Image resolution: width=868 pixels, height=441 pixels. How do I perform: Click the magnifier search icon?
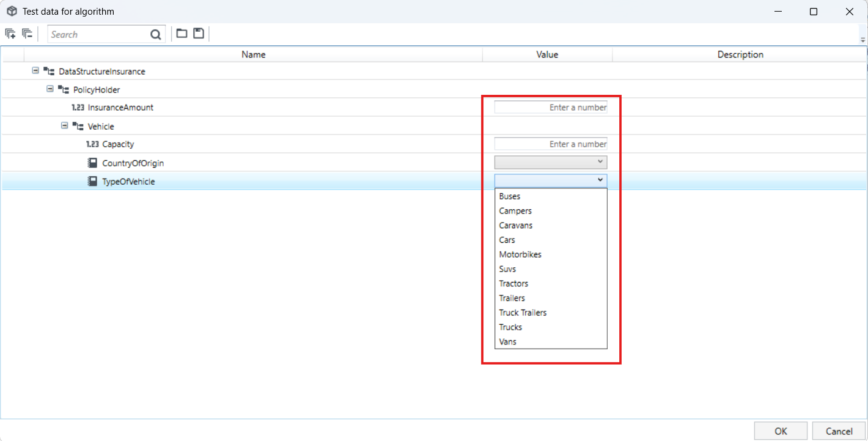coord(156,34)
